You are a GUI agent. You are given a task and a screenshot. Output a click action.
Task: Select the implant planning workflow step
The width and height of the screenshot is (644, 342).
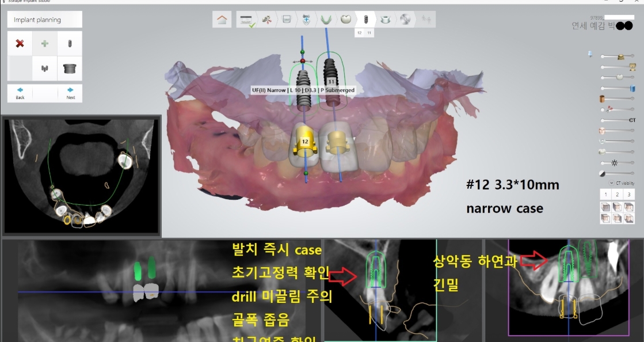click(x=365, y=20)
